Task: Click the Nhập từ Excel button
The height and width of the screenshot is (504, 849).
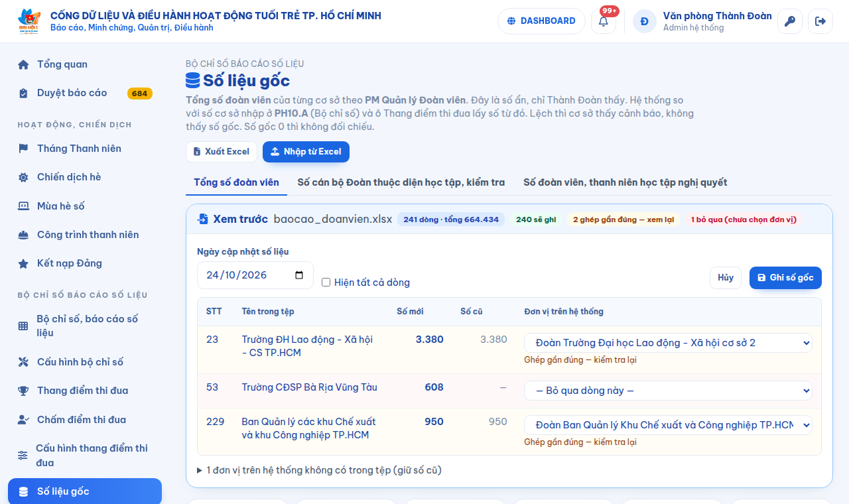Action: (306, 152)
